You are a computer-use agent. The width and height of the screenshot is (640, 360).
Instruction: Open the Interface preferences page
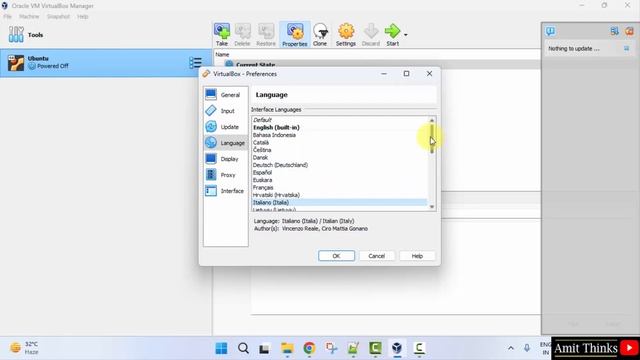coord(226,191)
